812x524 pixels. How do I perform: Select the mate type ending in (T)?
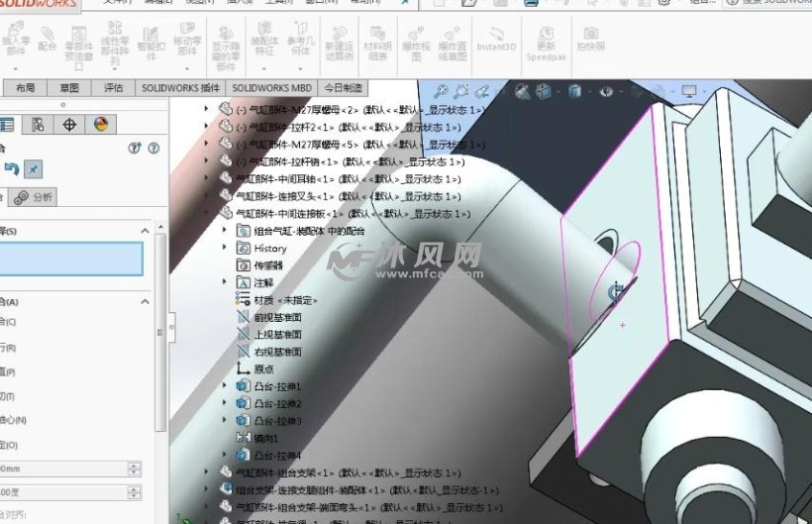[7, 396]
